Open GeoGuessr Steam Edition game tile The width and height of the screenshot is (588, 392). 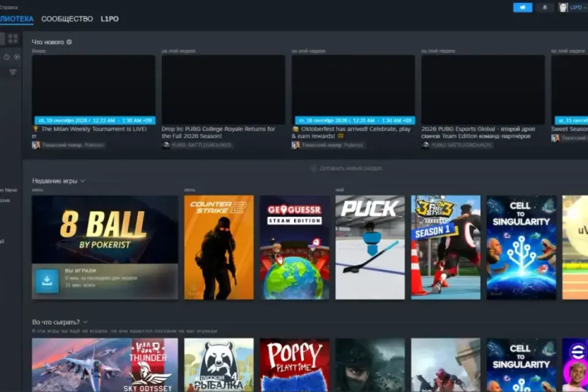point(295,247)
